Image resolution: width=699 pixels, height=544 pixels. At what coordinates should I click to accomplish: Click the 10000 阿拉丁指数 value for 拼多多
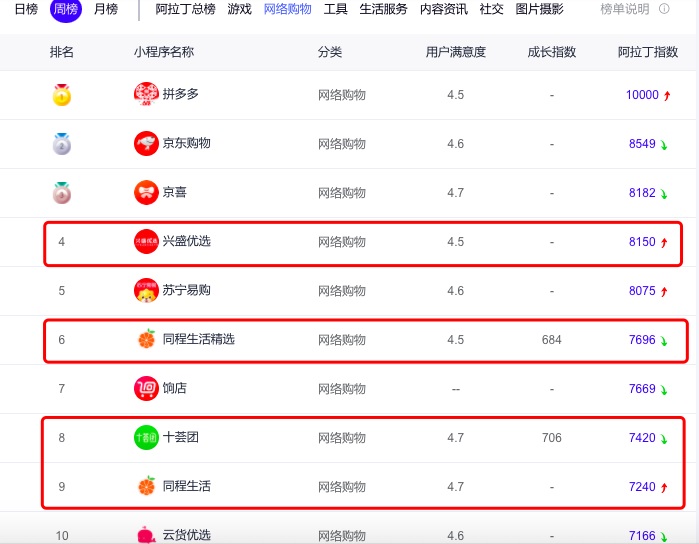pyautogui.click(x=642, y=95)
